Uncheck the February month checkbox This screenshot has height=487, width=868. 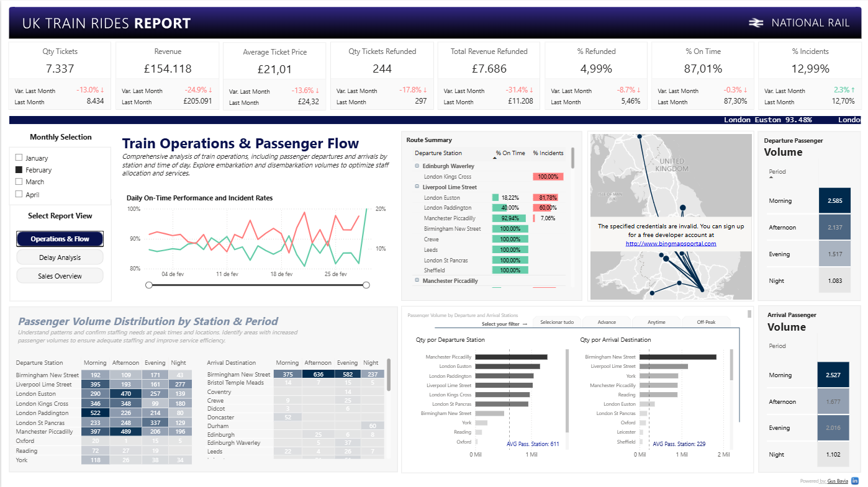point(19,169)
